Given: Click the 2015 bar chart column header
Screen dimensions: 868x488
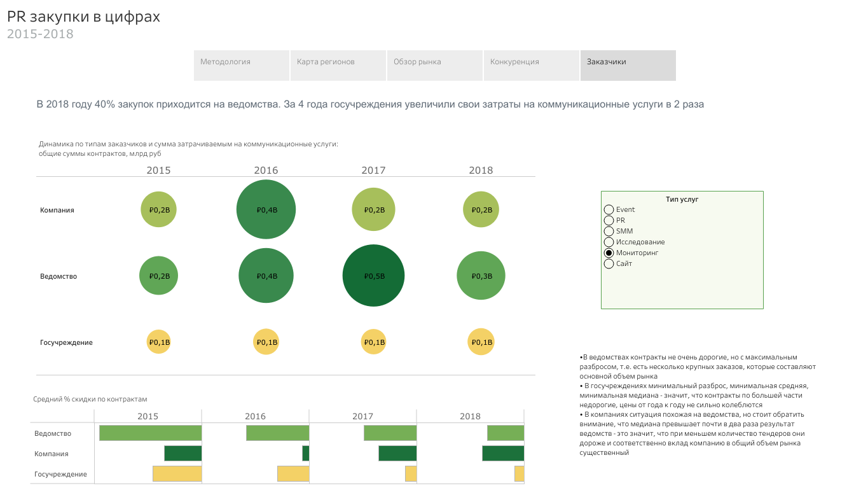Looking at the screenshot, I should 148,416.
